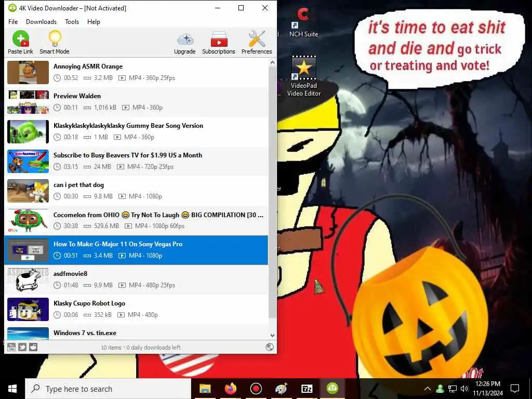Viewport: 532px width, 399px height.
Task: Select 'How To Make G-Major 11' title
Action: (118, 244)
